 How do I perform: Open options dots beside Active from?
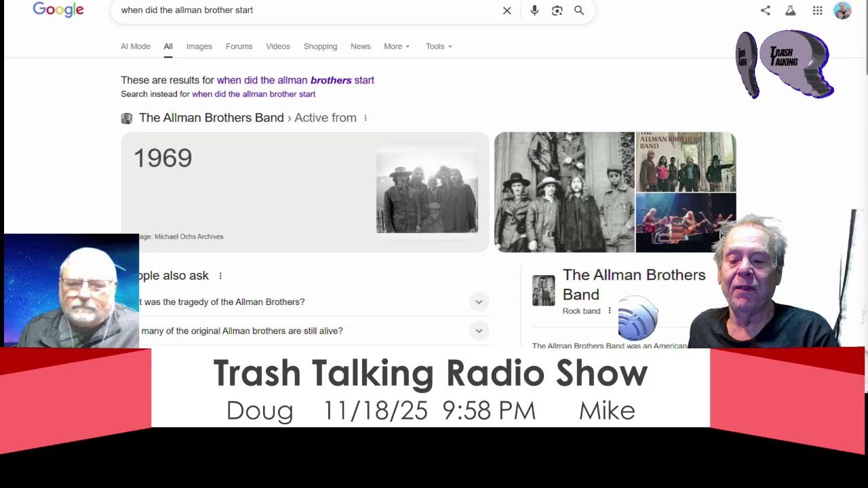[366, 118]
